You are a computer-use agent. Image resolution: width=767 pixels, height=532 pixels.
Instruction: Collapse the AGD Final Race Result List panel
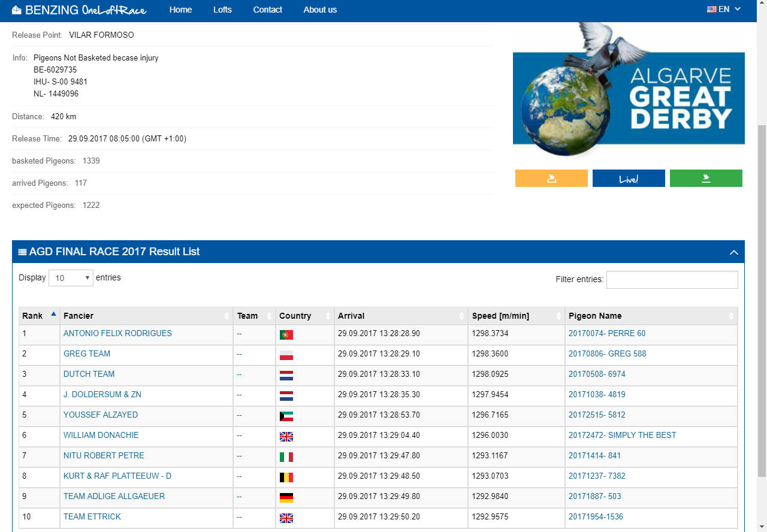point(733,252)
